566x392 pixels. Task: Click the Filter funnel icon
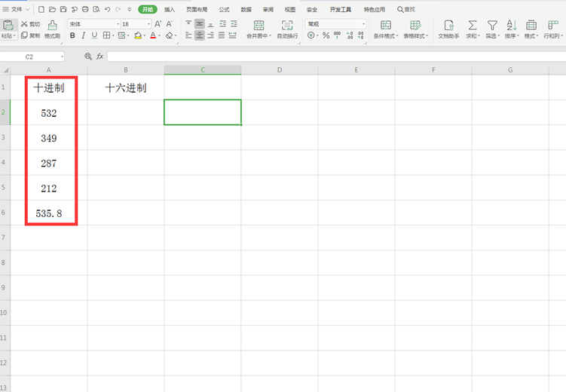(492, 25)
